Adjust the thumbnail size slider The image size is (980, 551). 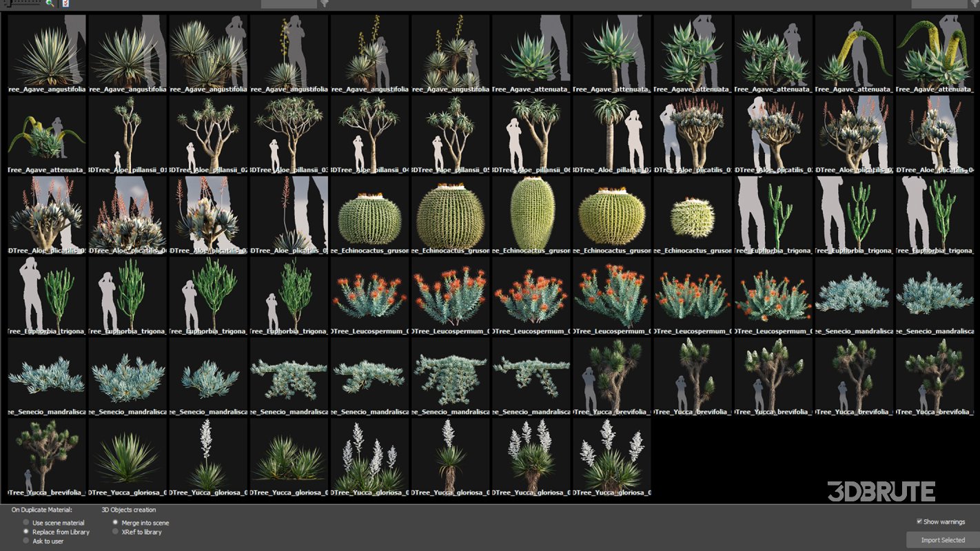[24, 4]
